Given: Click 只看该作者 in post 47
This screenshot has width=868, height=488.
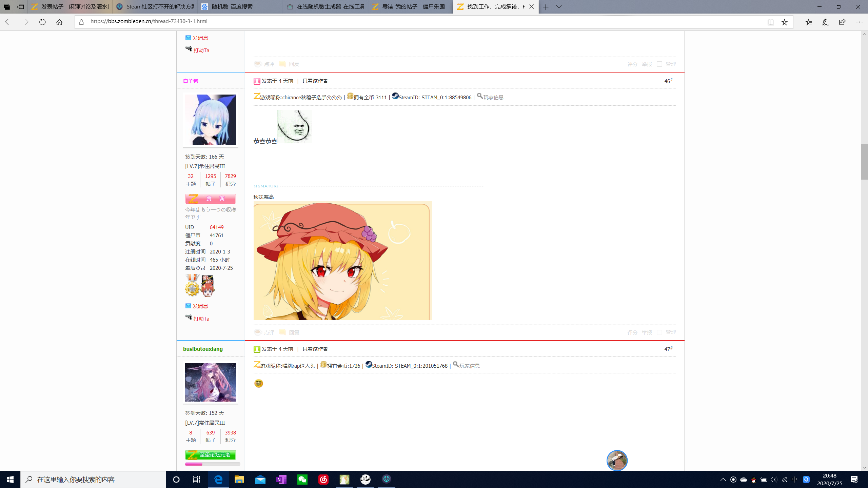Looking at the screenshot, I should (315, 349).
